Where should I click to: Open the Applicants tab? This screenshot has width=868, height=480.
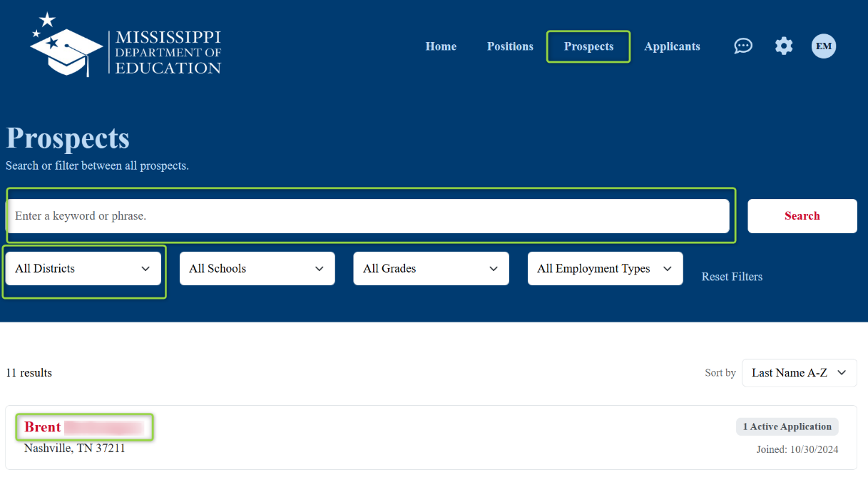coord(672,46)
